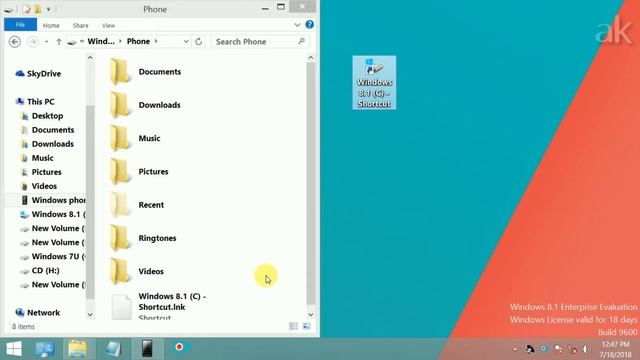Open the File ribbon tab
Screen dimensions: 640x360
(20, 25)
